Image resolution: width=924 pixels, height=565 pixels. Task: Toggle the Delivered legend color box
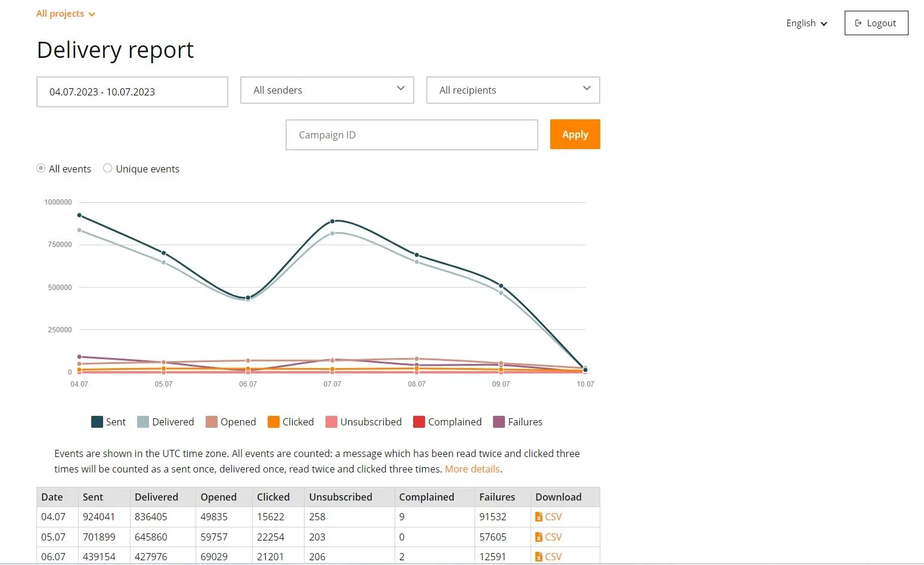click(143, 422)
